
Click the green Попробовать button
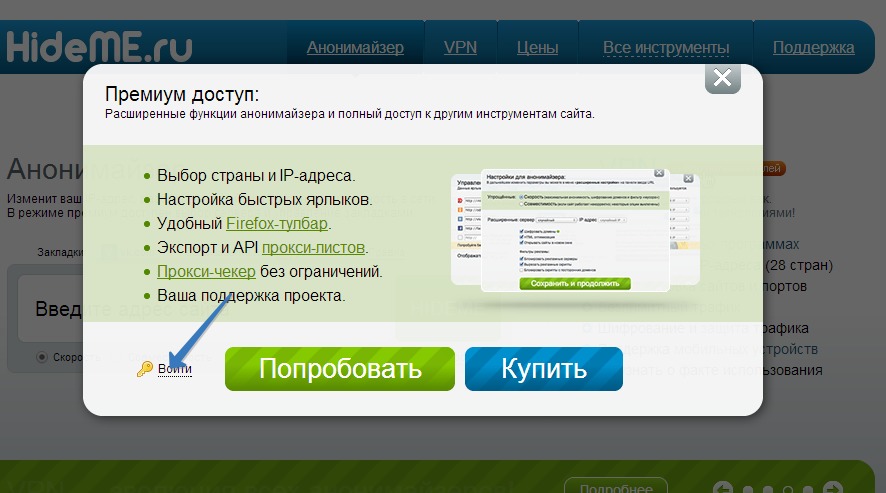click(340, 369)
